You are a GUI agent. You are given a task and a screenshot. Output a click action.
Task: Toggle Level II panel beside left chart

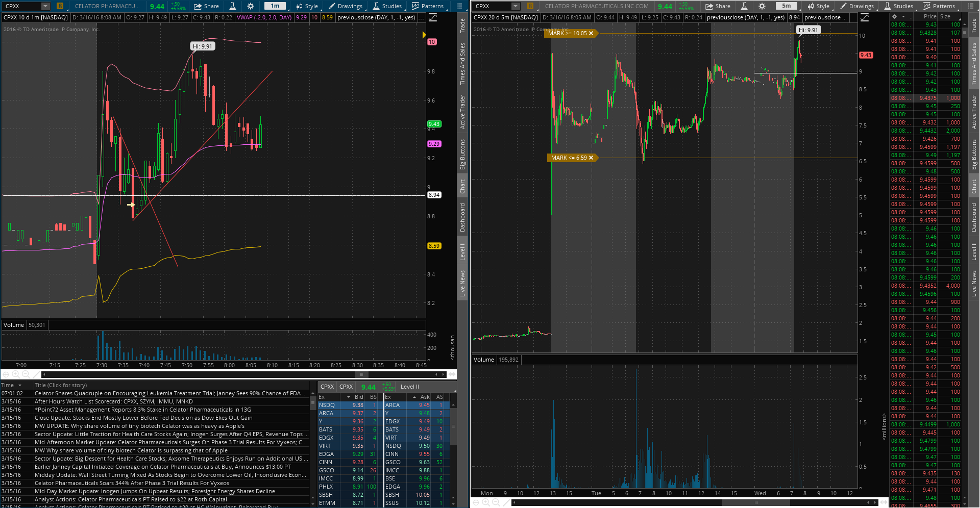(x=462, y=251)
